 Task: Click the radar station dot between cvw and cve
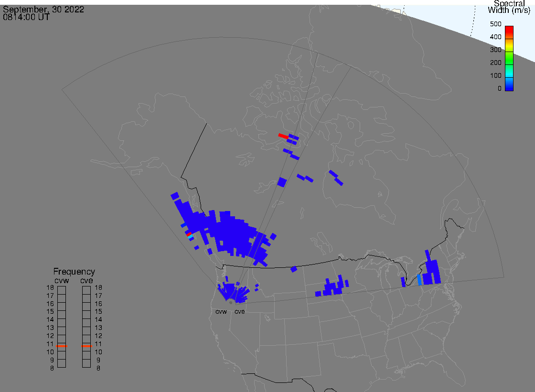231,303
